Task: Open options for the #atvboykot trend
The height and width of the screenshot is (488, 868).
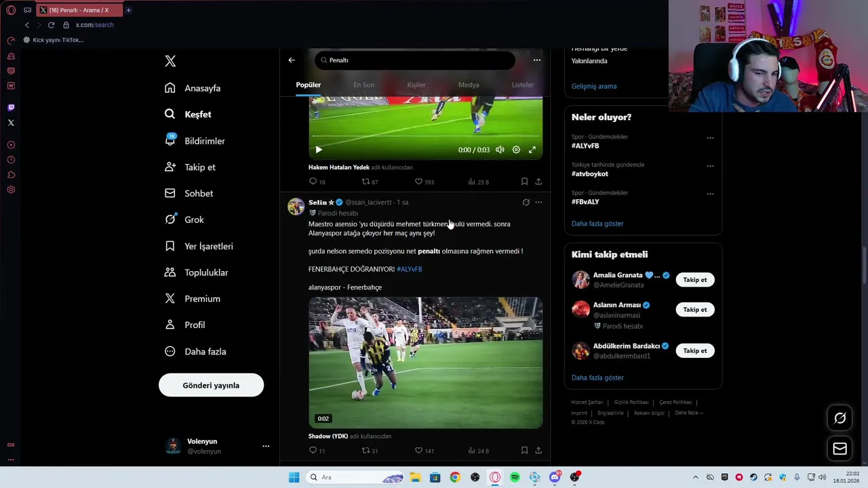Action: 710,165
